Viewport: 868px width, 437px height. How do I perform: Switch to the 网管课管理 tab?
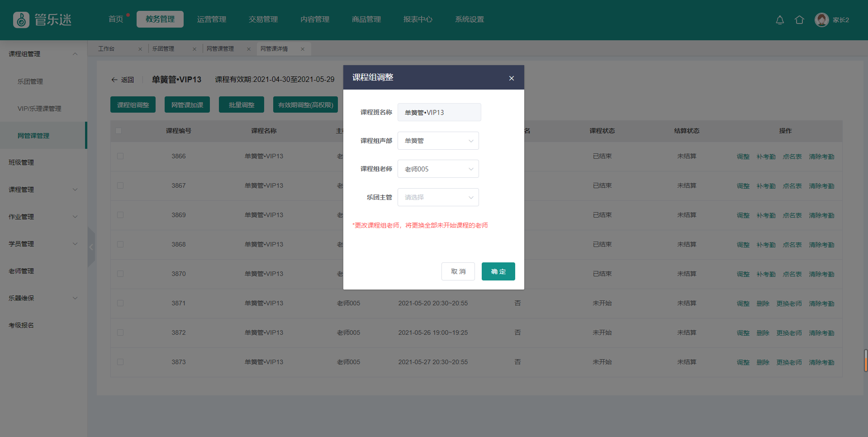(x=220, y=49)
